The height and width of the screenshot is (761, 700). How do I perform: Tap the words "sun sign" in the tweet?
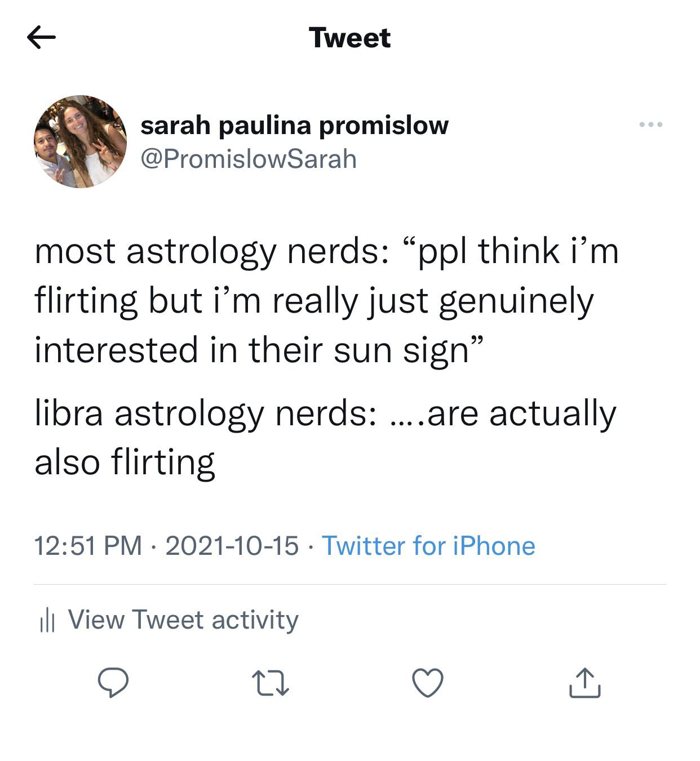click(x=401, y=350)
